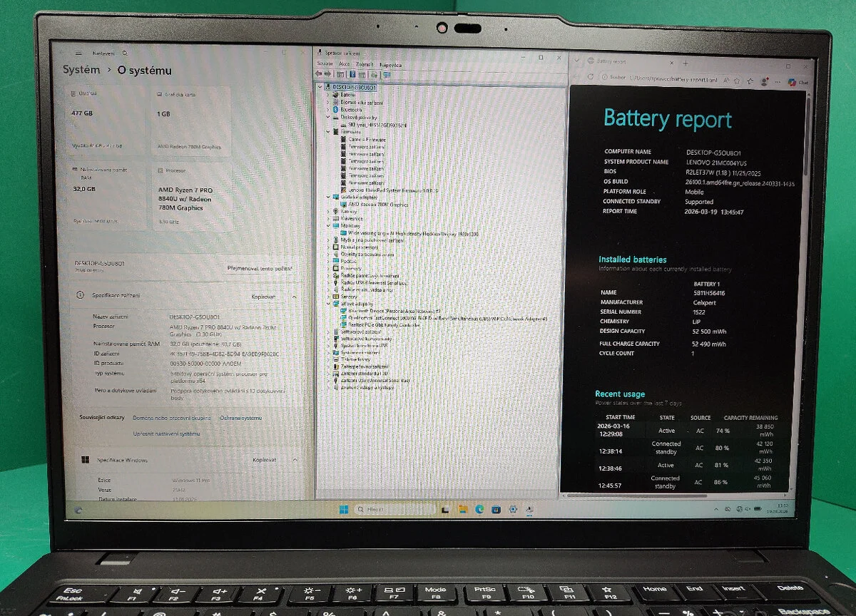Click the scan for hardware changes toolbar icon
Image resolution: width=856 pixels, height=616 pixels.
point(387,74)
